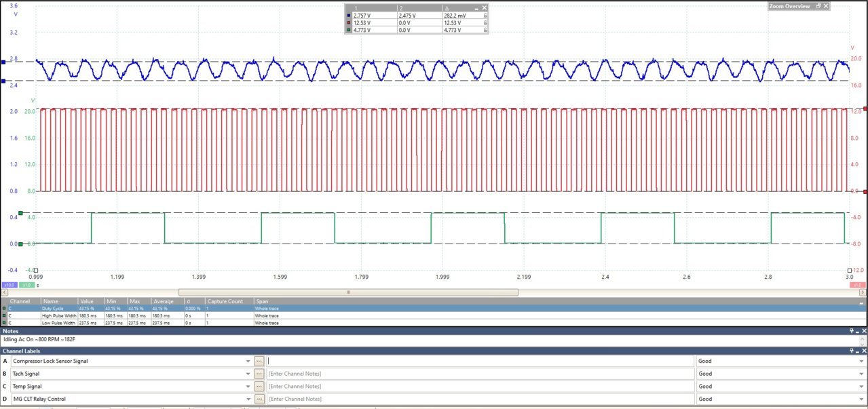
Task: Expand the Temp Signal label dropdown
Action: pyautogui.click(x=248, y=386)
